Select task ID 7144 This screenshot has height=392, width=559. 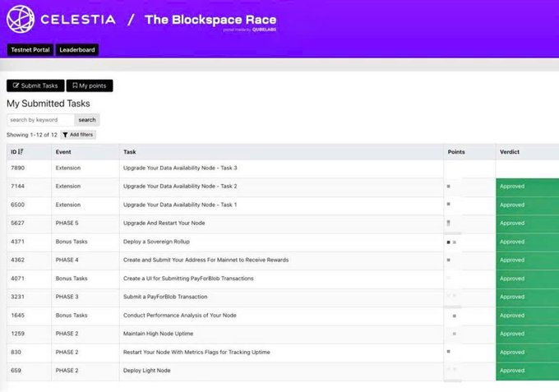click(x=17, y=186)
